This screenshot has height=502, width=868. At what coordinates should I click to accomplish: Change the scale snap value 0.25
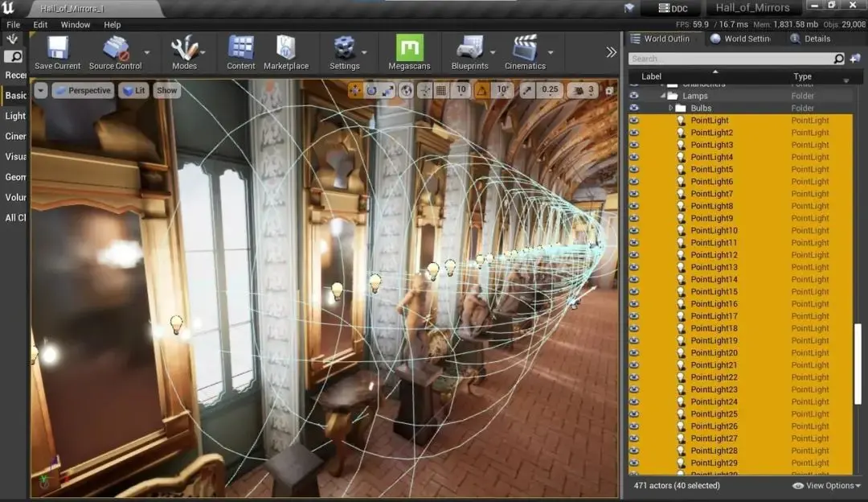point(550,90)
